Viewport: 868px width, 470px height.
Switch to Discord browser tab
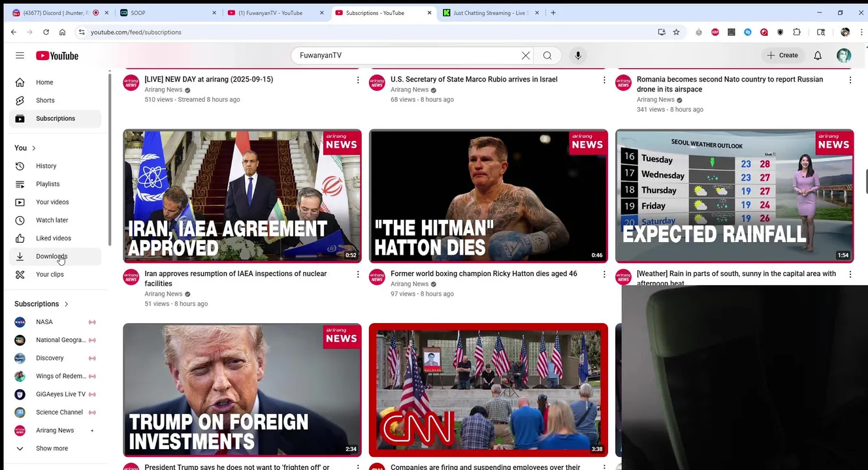coord(60,12)
